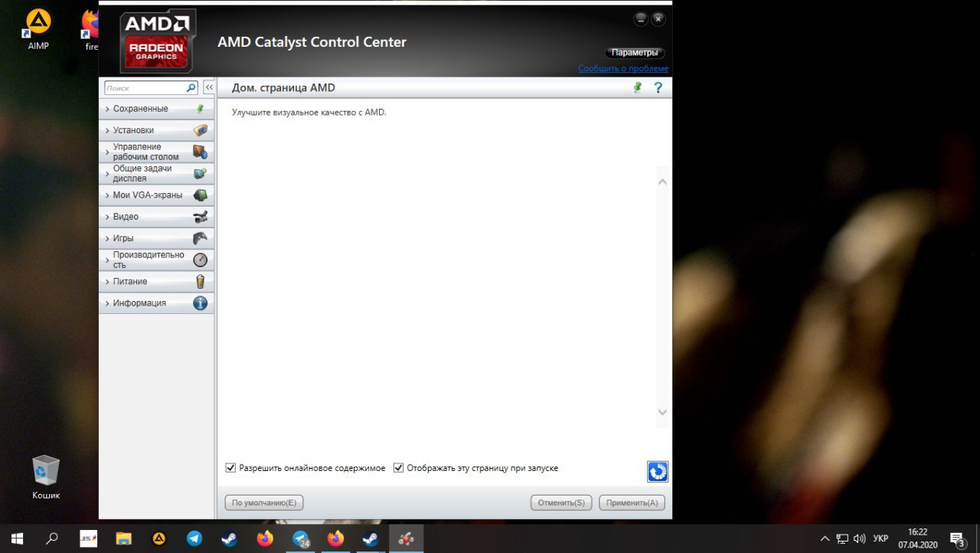Screen dimensions: 980x553
Task: Click the taskbar search magnifier
Action: (x=52, y=538)
